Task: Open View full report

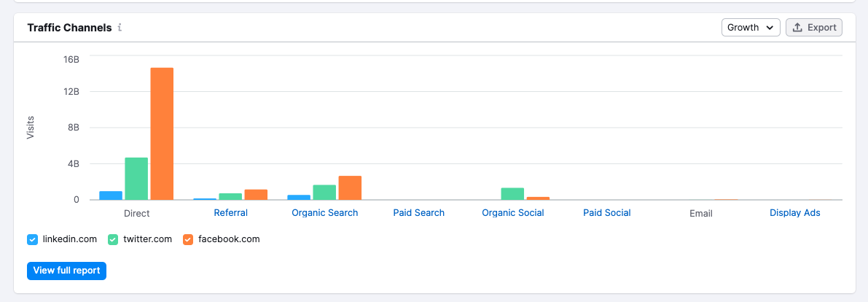Action: tap(66, 271)
